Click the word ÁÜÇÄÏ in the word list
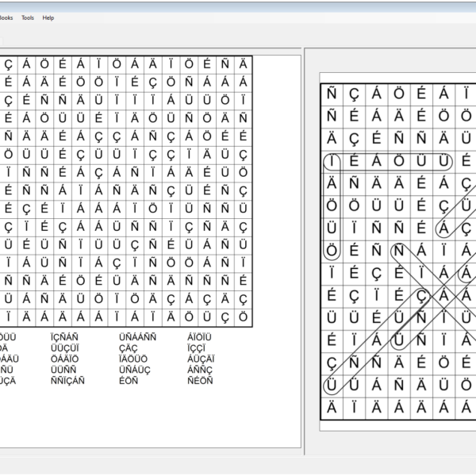The image size is (476, 476). coord(202,359)
